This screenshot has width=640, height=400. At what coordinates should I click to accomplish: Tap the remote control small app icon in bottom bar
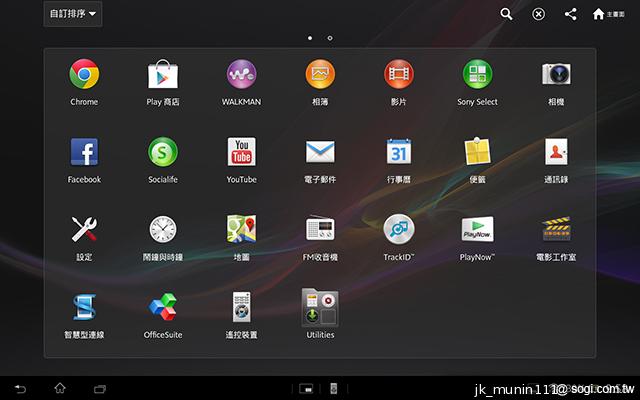pyautogui.click(x=333, y=389)
